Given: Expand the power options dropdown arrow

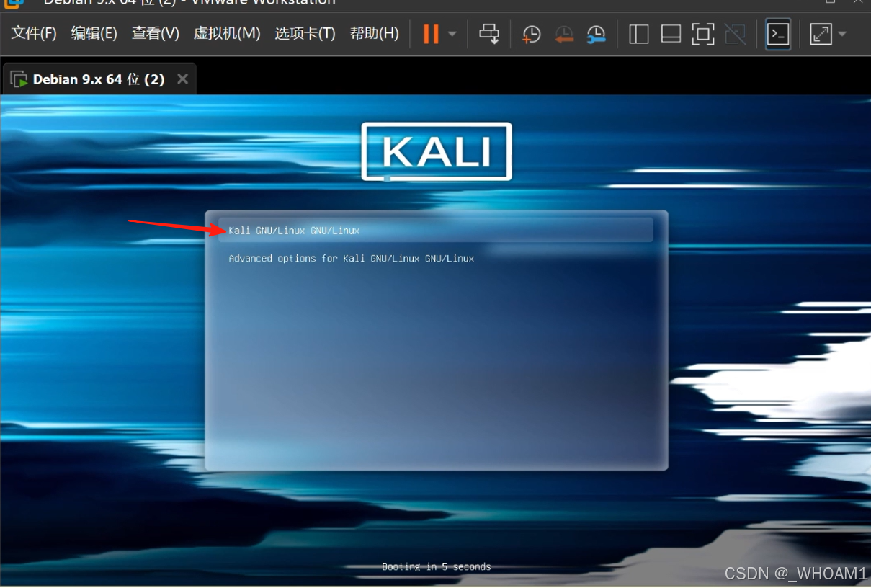Looking at the screenshot, I should 452,34.
